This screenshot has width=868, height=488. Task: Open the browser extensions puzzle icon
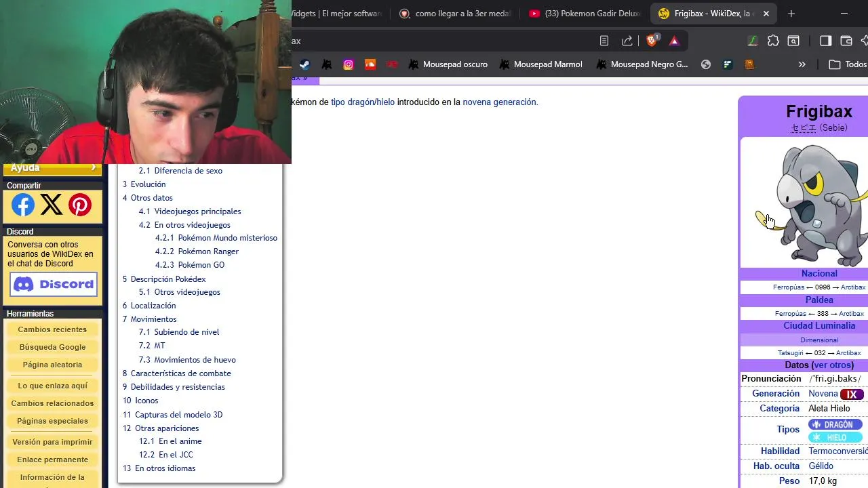click(x=773, y=41)
